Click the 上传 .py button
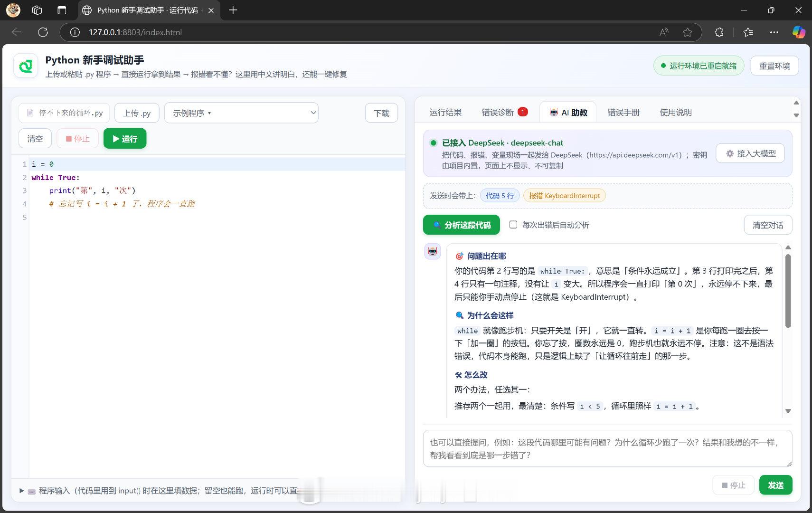The image size is (812, 513). coord(137,113)
